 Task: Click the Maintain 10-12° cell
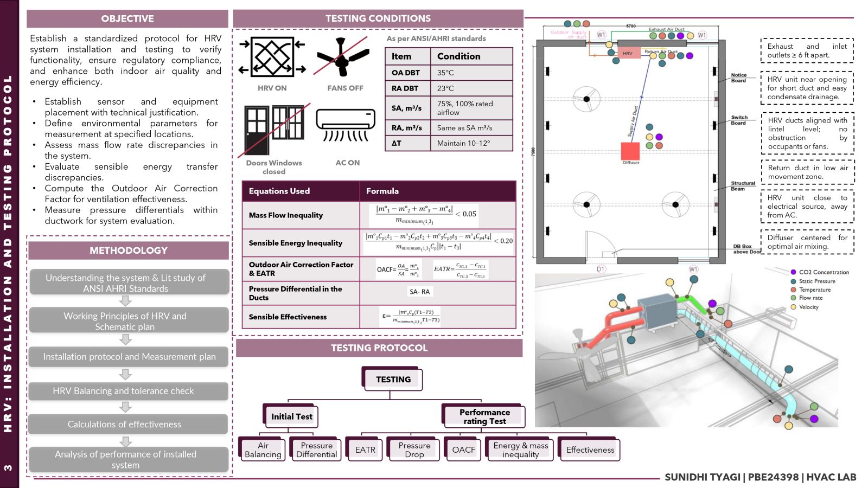click(x=471, y=143)
